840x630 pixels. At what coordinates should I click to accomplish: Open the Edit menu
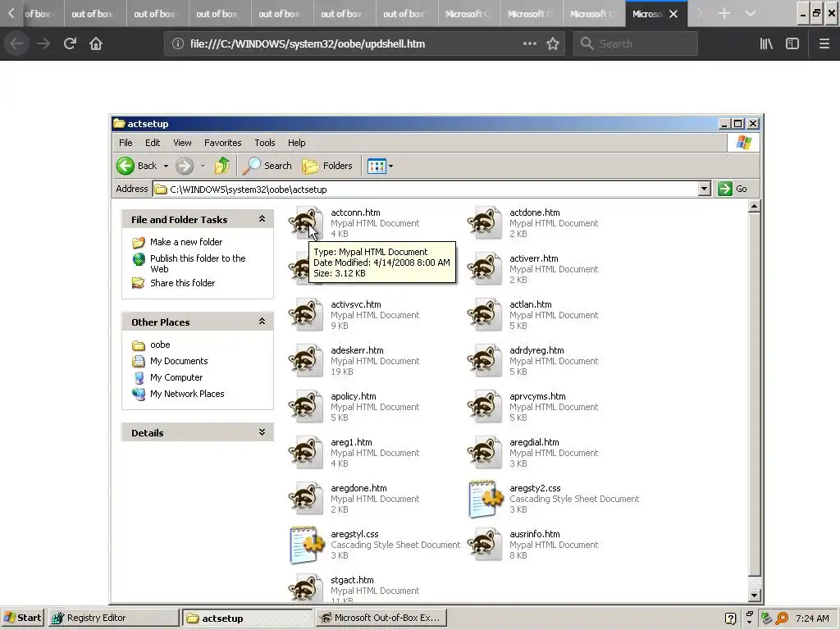coord(152,143)
